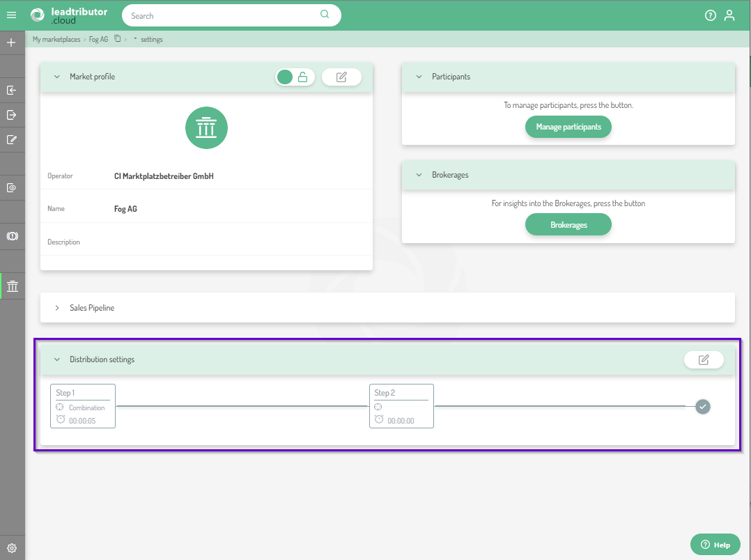Open the settings breadcrumb dropdown
Viewport: 751px width, 560px height.
[135, 40]
